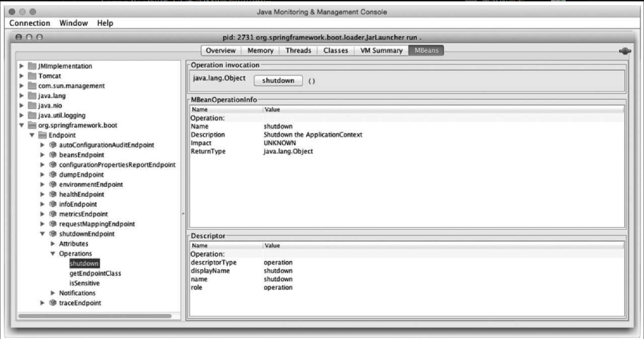Click the com.sun.management folder icon
Screen dimensions: 644x339
pos(32,86)
